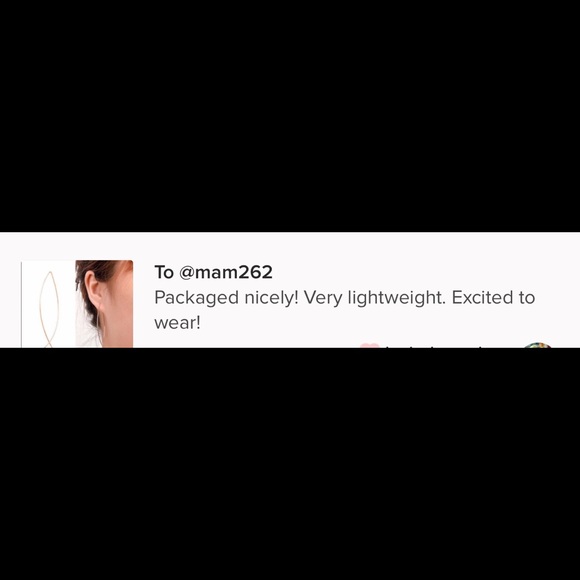The image size is (580, 580).
Task: Open the earring listing thumbnail
Action: (77, 304)
